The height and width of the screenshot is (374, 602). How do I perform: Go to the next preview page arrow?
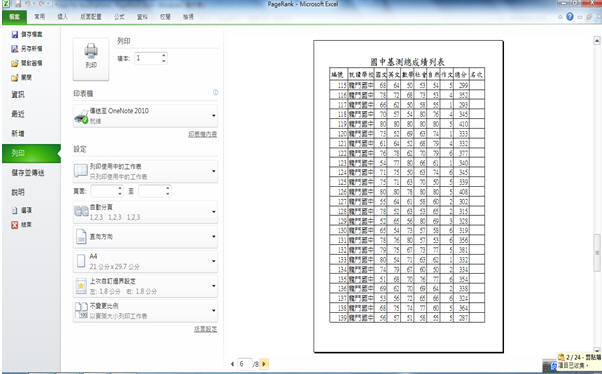pyautogui.click(x=264, y=364)
